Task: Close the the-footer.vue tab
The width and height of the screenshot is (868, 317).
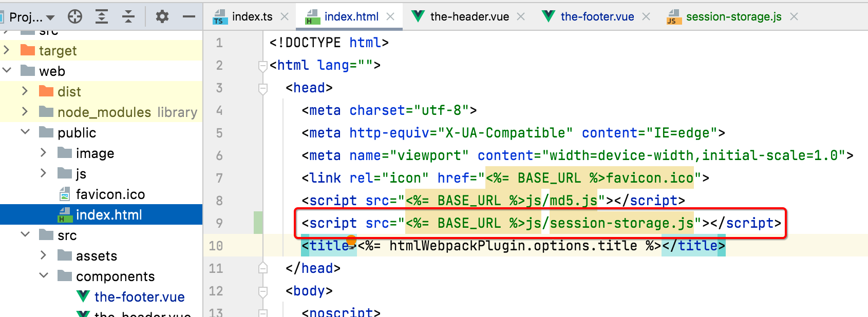Action: pos(646,17)
